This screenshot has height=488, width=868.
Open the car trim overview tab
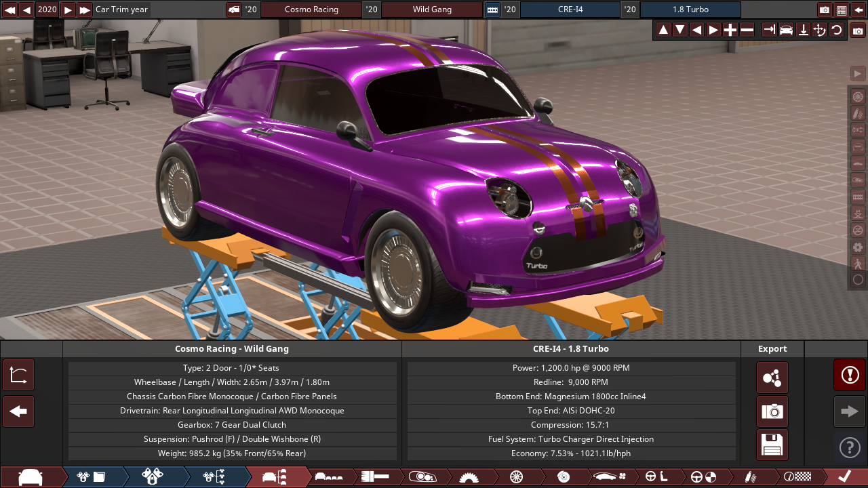(x=276, y=477)
